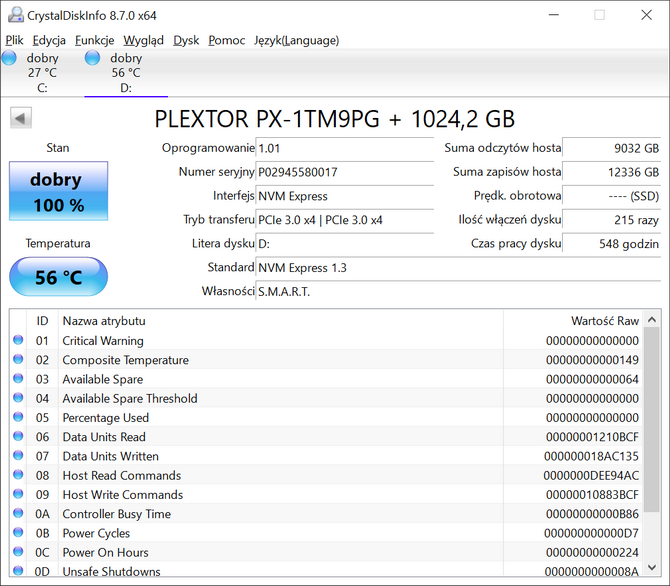The width and height of the screenshot is (670, 586).
Task: Click raw value 0000000000149
Action: pyautogui.click(x=592, y=360)
